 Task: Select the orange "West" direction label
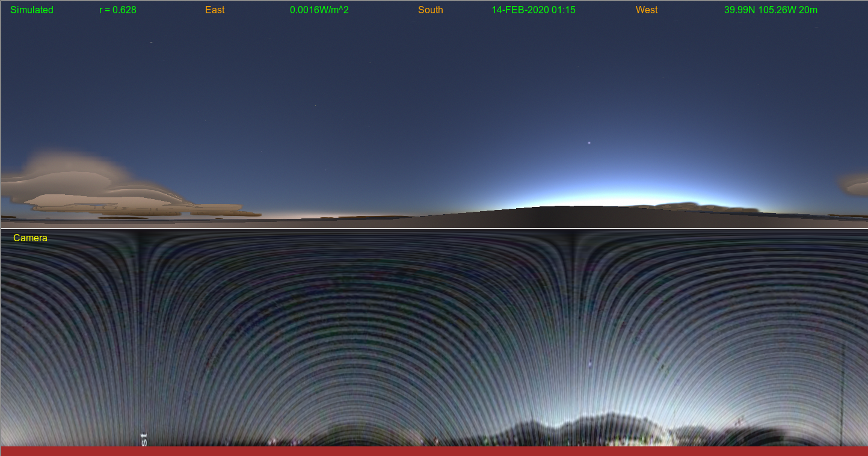click(647, 10)
